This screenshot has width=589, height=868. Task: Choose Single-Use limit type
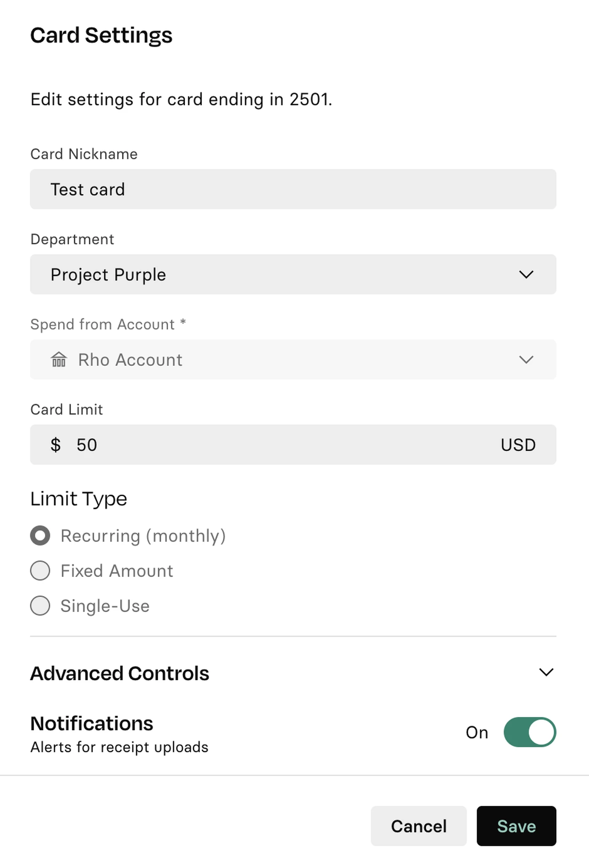[40, 606]
